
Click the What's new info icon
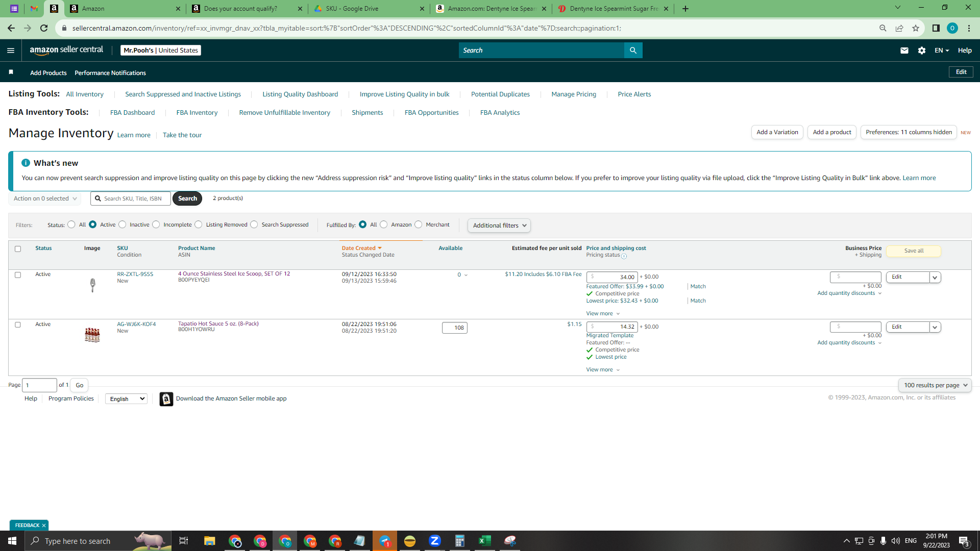[x=26, y=163]
